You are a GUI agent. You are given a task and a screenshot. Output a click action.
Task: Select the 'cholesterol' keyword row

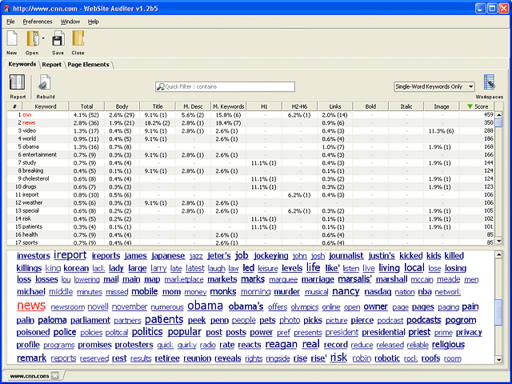(x=251, y=179)
